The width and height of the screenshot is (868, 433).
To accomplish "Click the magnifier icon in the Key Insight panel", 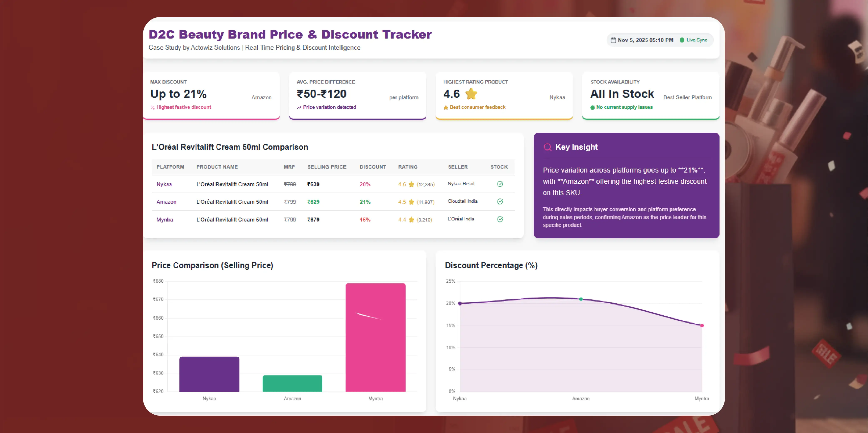I will click(547, 147).
